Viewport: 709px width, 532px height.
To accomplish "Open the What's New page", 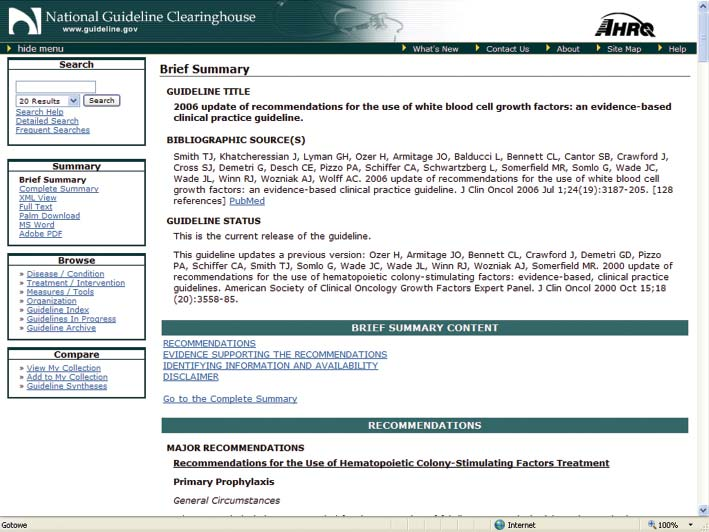I will coord(435,49).
